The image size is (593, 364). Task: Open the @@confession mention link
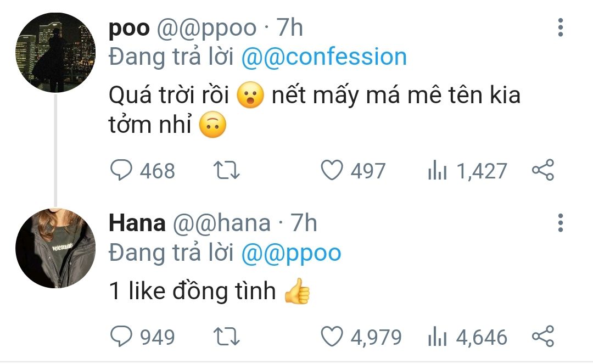324,57
